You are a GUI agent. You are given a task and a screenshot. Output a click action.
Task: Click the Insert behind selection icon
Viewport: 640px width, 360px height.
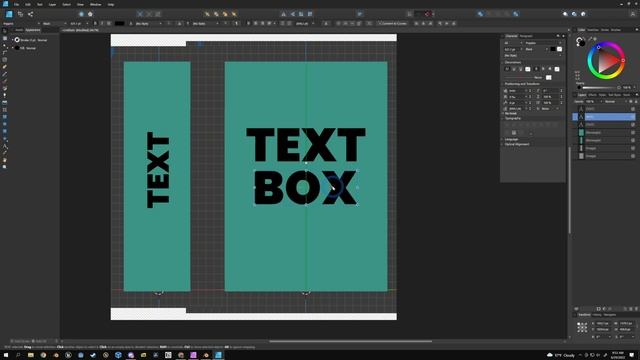pyautogui.click(x=565, y=14)
